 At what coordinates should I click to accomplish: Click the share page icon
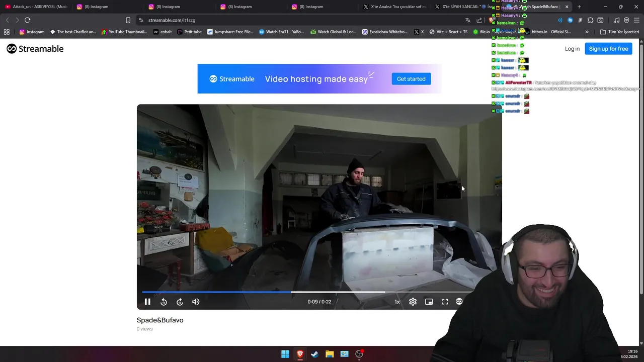479,20
